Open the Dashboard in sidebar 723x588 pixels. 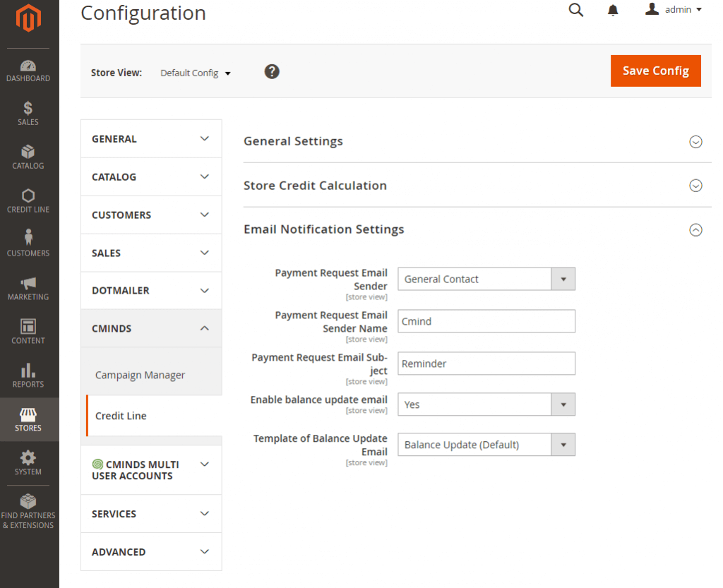[x=28, y=71]
